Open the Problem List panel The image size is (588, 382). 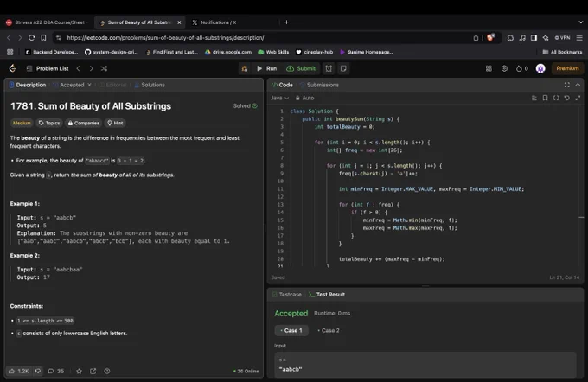point(48,68)
